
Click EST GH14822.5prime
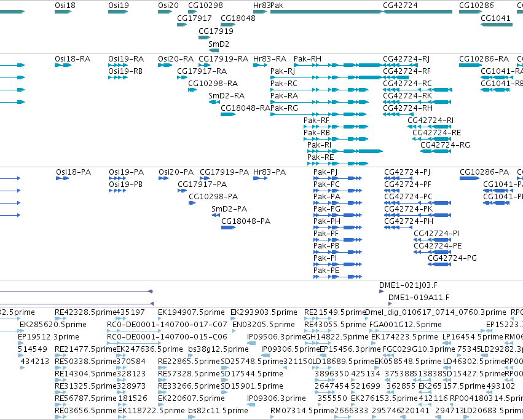[337, 337]
